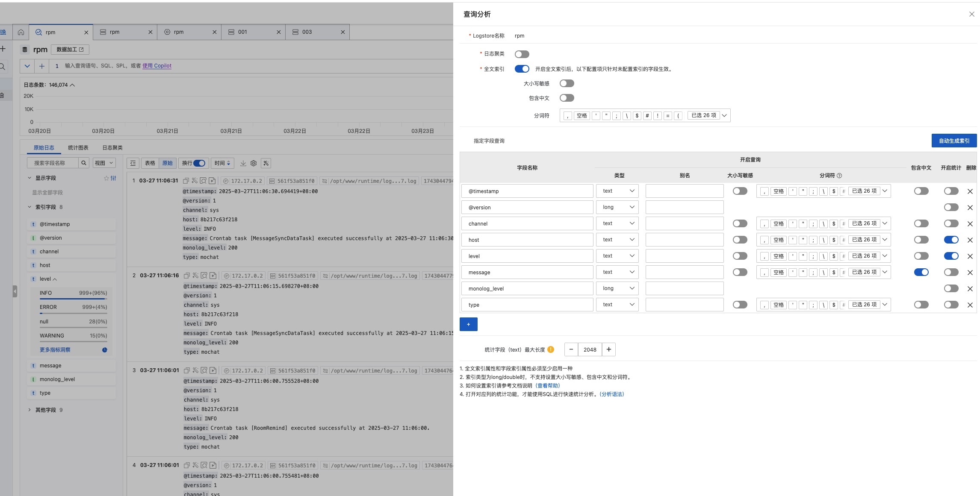Click the blue add field button
The width and height of the screenshot is (980, 496).
coord(468,324)
